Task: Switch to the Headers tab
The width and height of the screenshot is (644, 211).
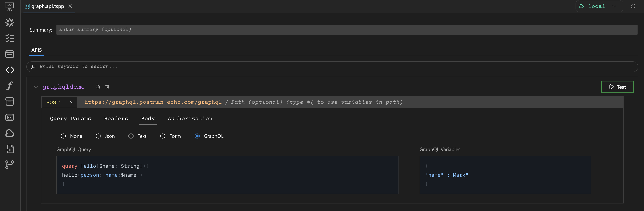Action: pyautogui.click(x=116, y=119)
